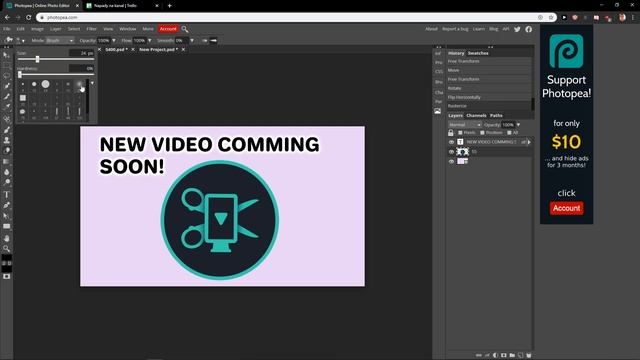Select the Hand tool
The image size is (640, 360).
(7, 238)
